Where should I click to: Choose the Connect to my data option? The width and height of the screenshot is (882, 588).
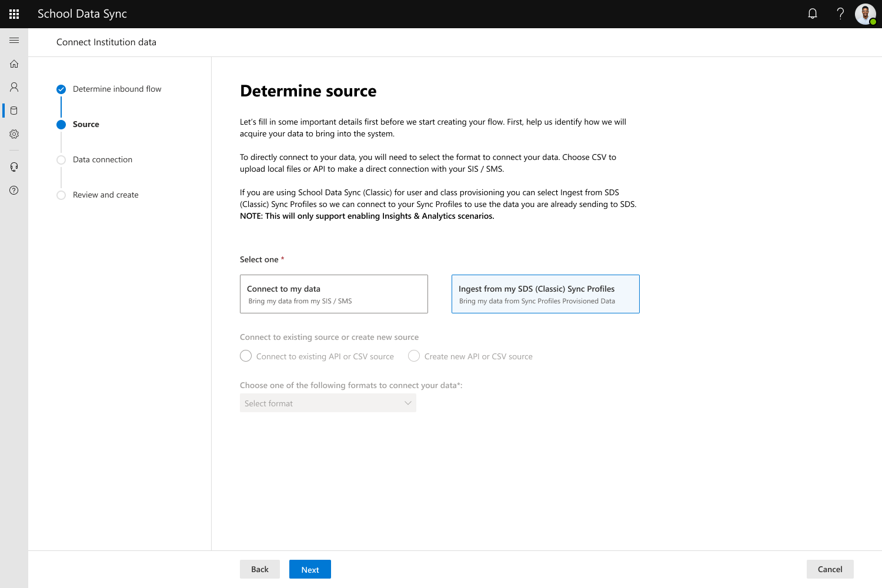334,294
